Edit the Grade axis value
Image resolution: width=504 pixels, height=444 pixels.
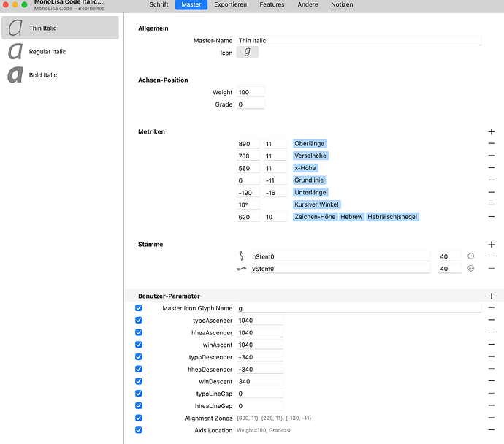pos(251,104)
